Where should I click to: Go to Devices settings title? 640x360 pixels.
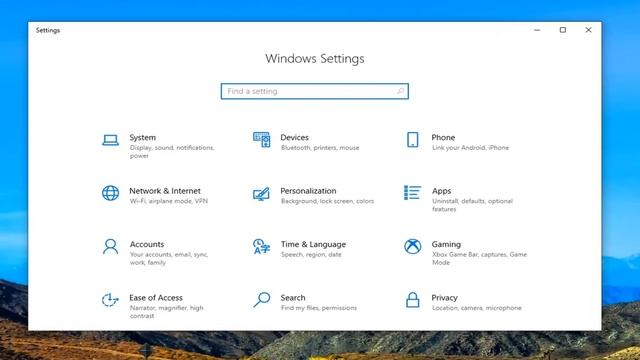point(294,138)
